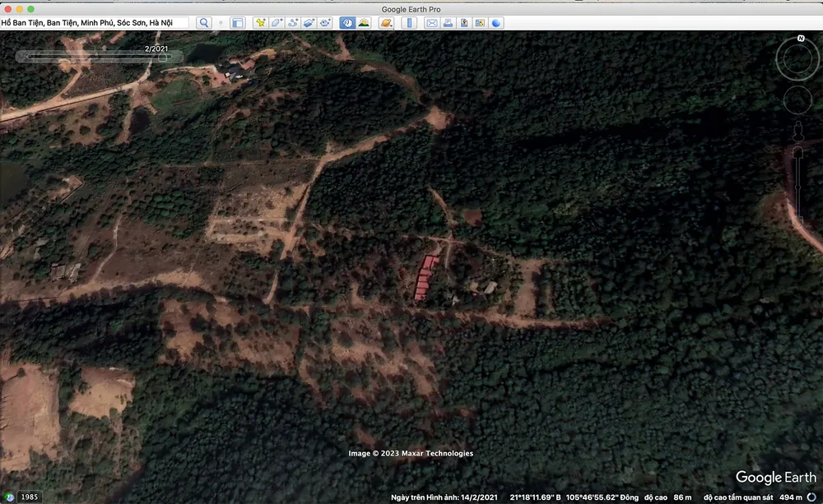Click the Email envelope icon
Viewport: 823px width, 504px height.
click(x=431, y=23)
